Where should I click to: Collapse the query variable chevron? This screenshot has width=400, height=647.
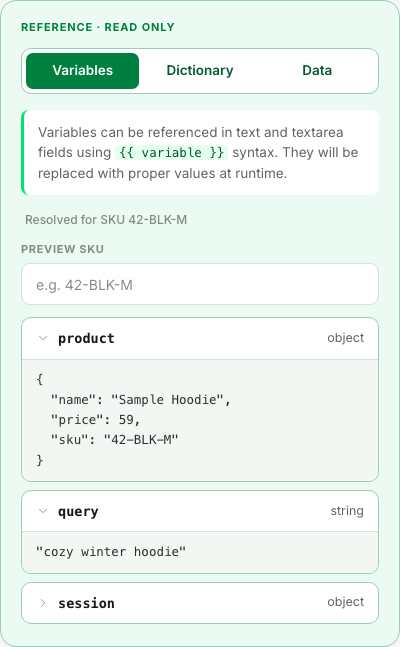coord(43,511)
